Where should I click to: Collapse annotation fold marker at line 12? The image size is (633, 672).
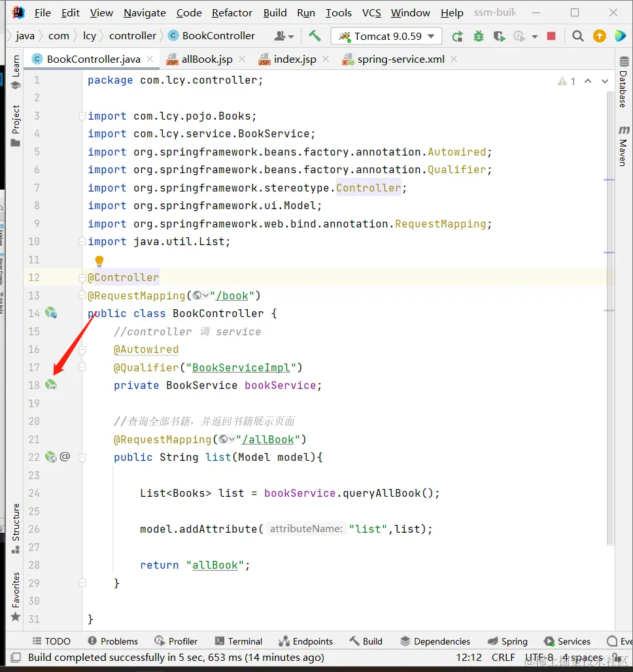click(82, 278)
